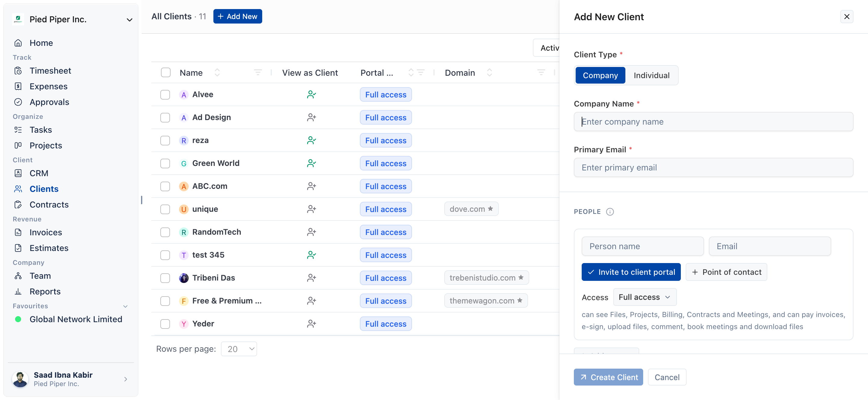Click the Portal column filter icon
868x400 pixels.
point(420,72)
